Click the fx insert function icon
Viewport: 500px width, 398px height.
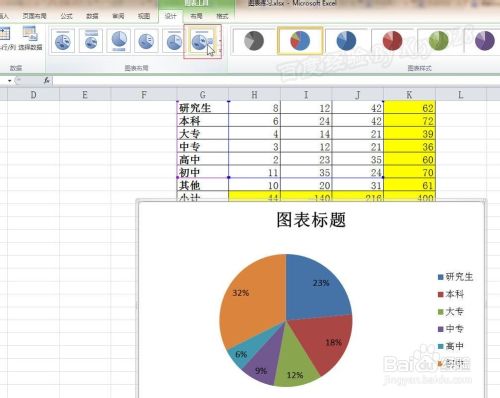pyautogui.click(x=47, y=80)
